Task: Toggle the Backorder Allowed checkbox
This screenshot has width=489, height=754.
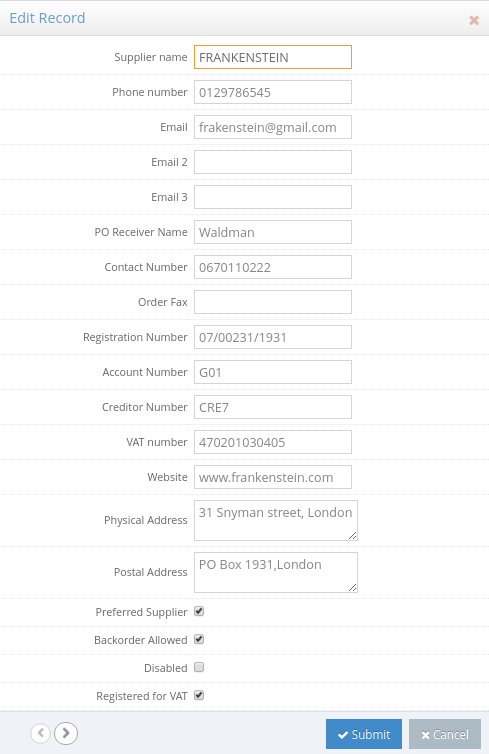Action: tap(199, 639)
